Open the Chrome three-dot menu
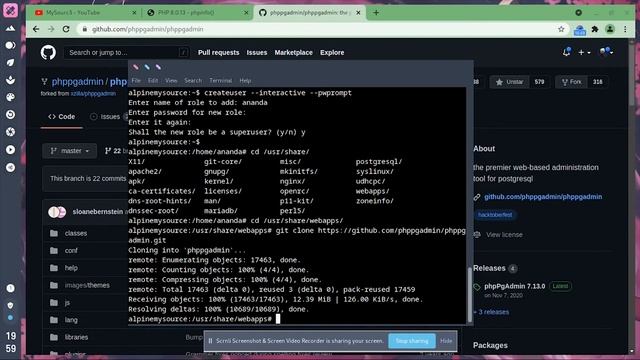The image size is (640, 360). [x=625, y=29]
